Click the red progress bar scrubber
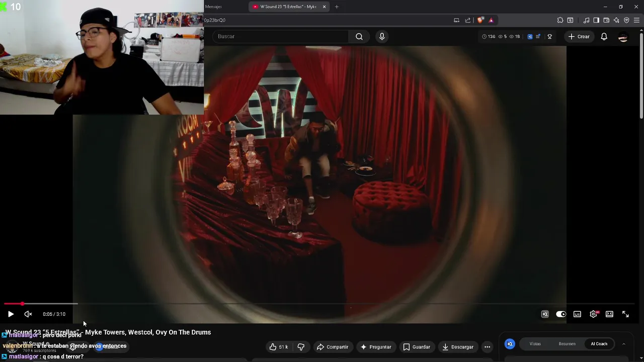 pyautogui.click(x=22, y=304)
